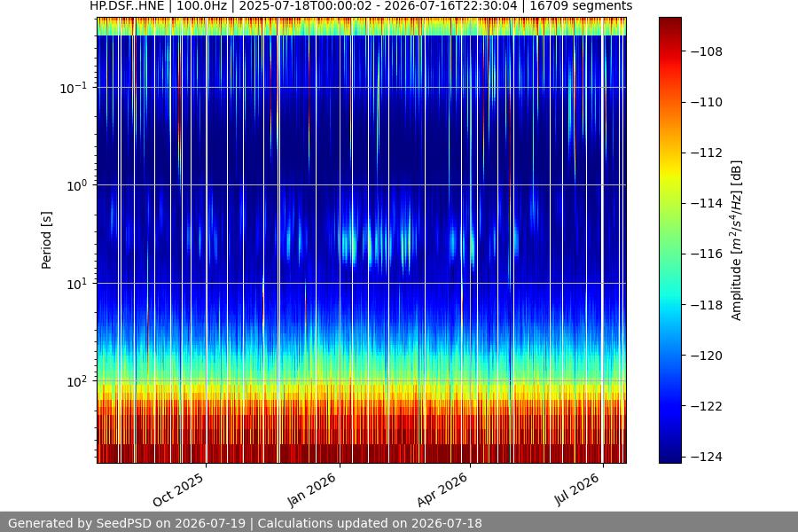Viewport: 798px width, 532px height.
Task: Click the -120 colorbar tick label
Action: 707,356
